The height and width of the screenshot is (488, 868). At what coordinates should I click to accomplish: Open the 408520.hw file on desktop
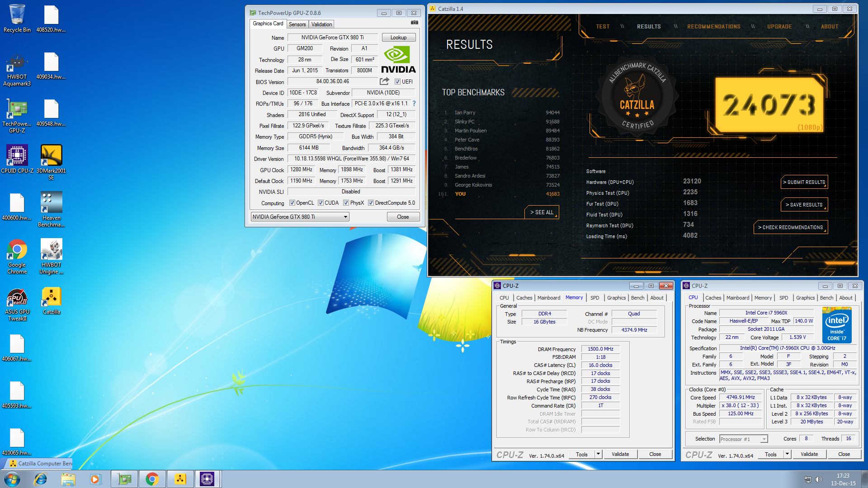pos(51,19)
